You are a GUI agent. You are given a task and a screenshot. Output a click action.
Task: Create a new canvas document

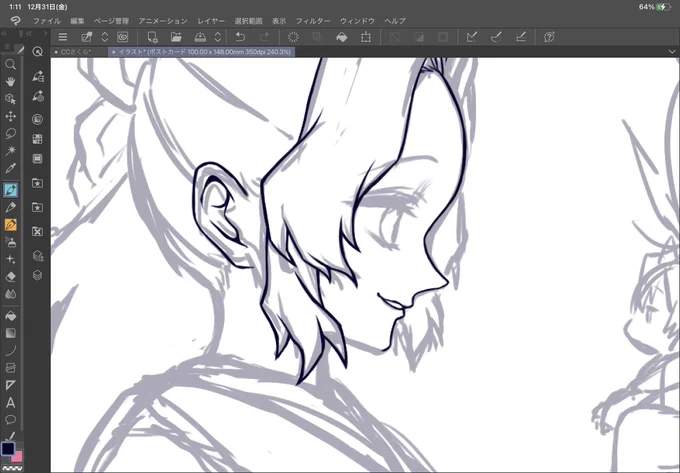pos(152,37)
